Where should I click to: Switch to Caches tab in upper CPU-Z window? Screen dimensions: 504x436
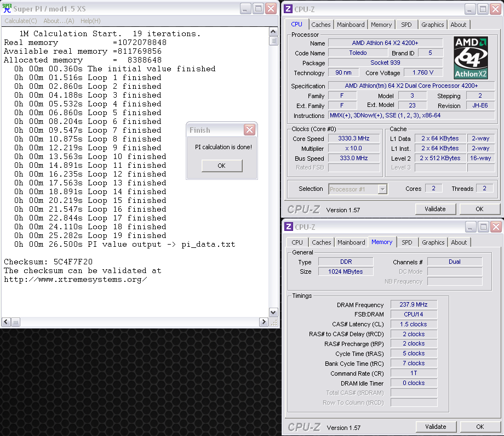[x=321, y=25]
